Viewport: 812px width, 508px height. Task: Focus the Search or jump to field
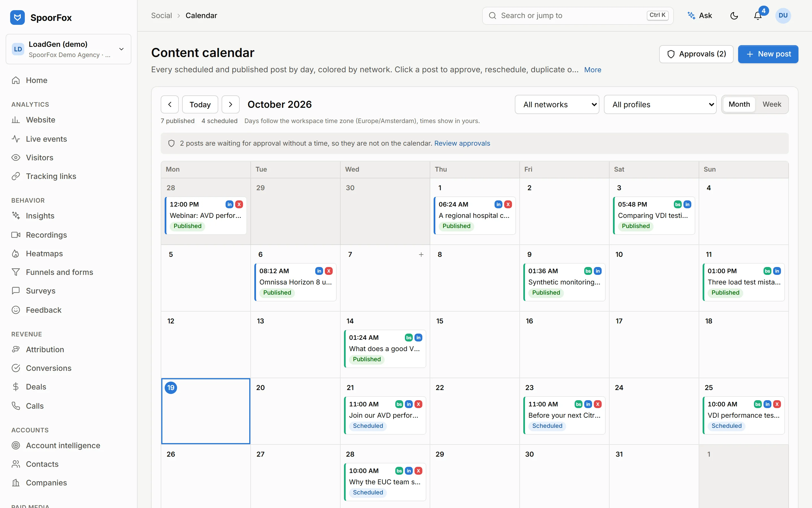[577, 16]
